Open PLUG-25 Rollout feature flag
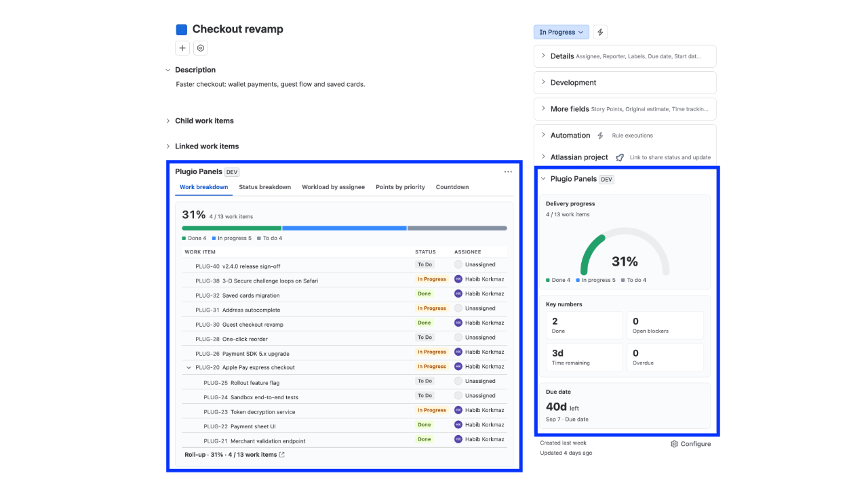Screen dimensions: 868x488 241,383
